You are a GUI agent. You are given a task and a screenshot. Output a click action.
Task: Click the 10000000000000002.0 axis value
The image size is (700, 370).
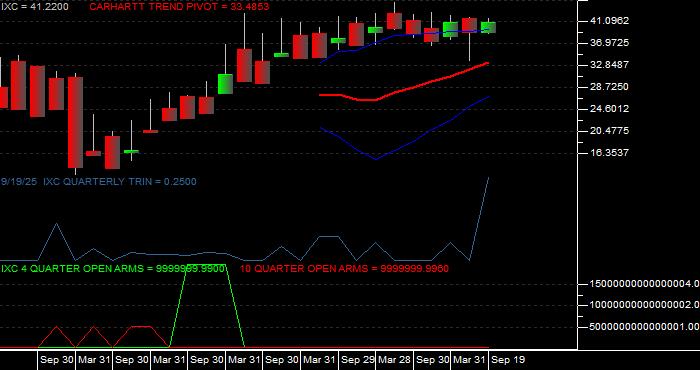coord(644,305)
